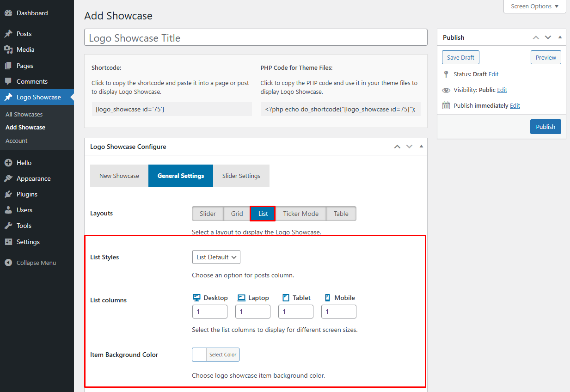Screen dimensions: 570x392
Task: Switch to the Slider Settings tab
Action: 241,176
